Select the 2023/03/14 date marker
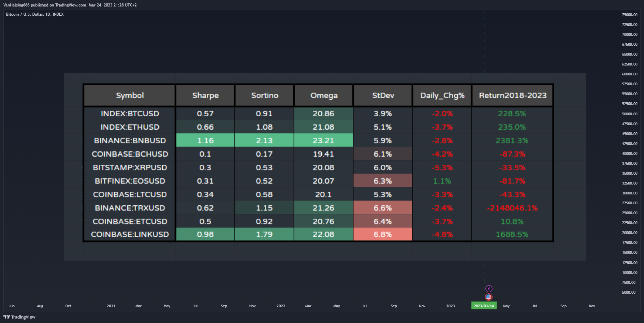 point(484,306)
